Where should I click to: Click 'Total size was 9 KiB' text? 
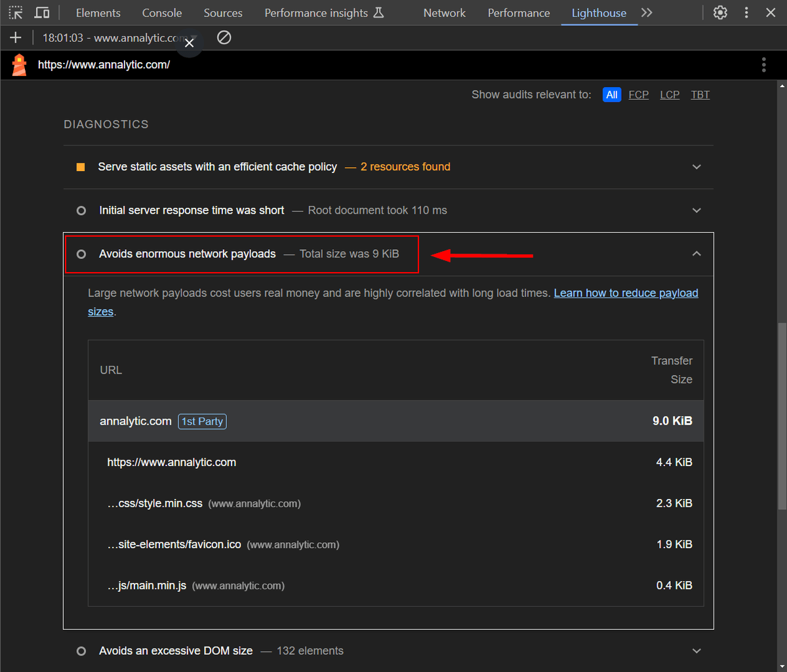(349, 254)
